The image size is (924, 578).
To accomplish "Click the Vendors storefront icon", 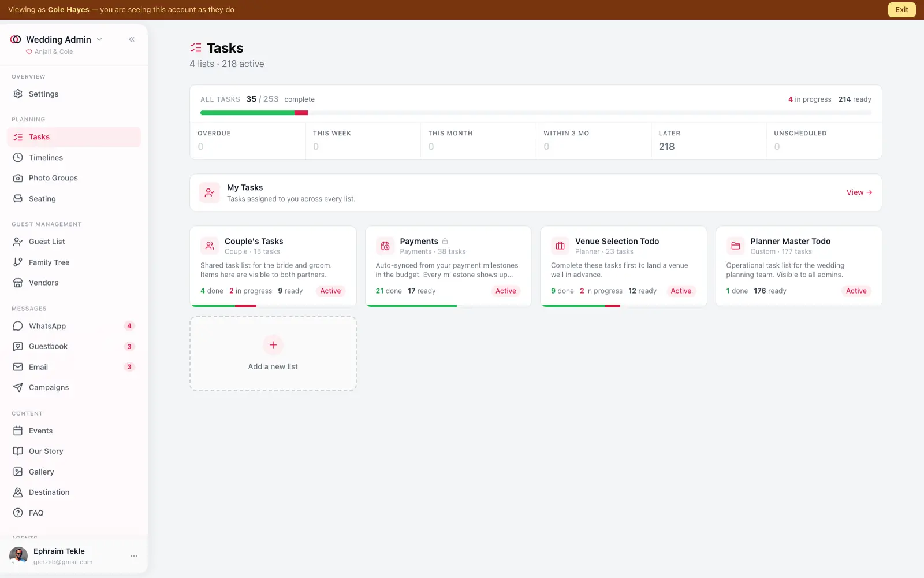I will click(x=18, y=283).
